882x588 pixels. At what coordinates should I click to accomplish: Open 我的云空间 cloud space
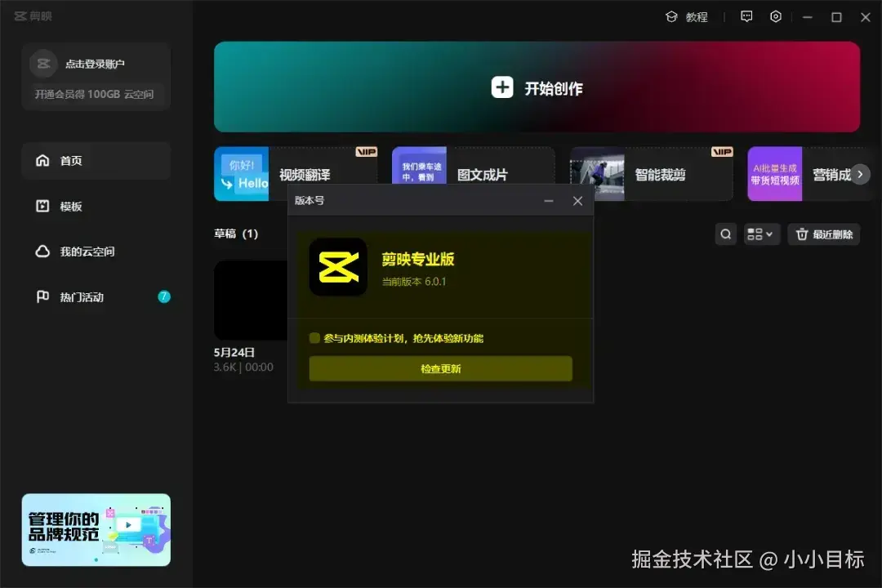click(x=96, y=252)
